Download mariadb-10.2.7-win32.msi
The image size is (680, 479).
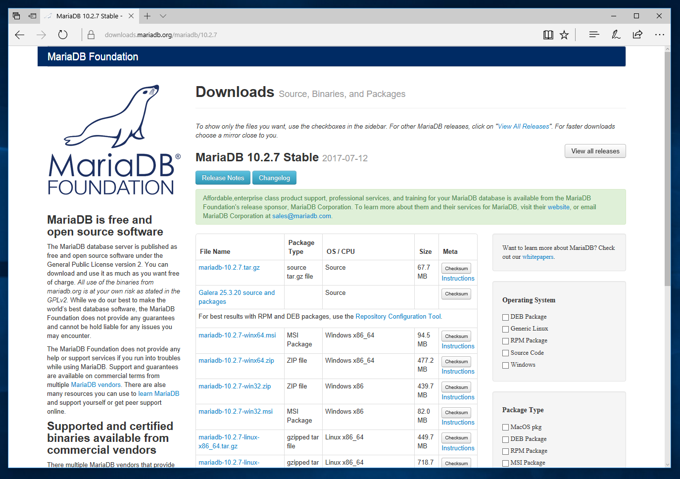coord(235,411)
